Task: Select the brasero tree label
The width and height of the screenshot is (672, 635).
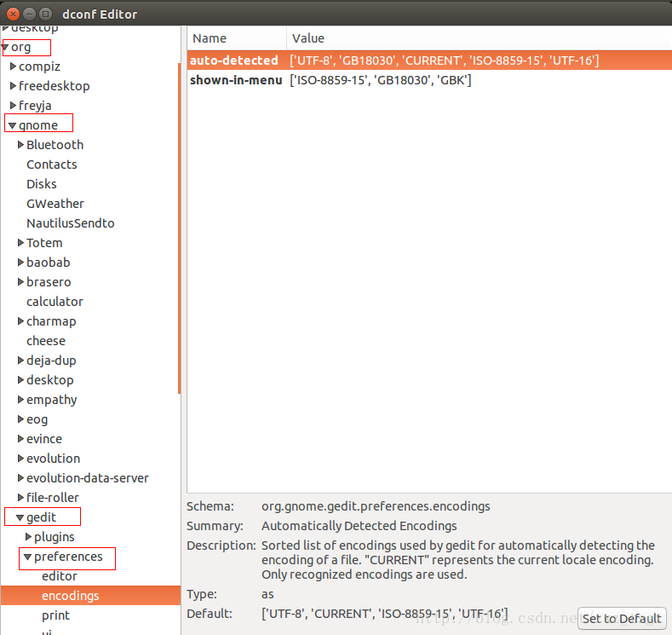Action: (49, 281)
